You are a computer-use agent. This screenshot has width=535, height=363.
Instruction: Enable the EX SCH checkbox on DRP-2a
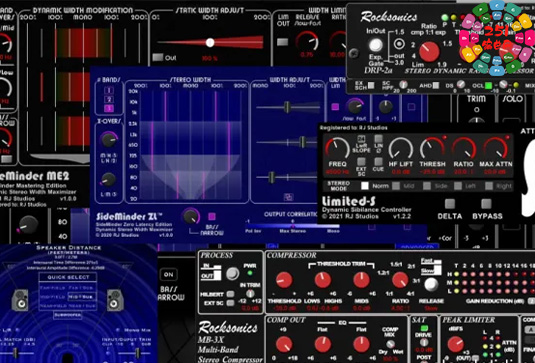(371, 85)
